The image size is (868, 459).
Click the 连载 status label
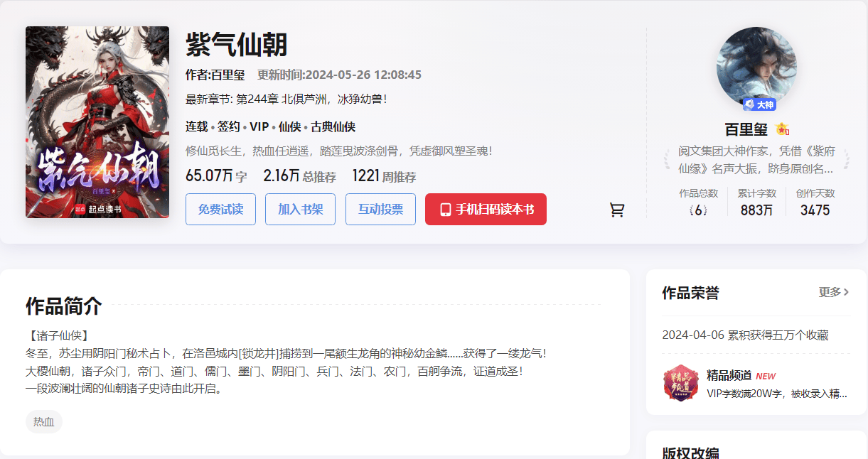pos(197,126)
